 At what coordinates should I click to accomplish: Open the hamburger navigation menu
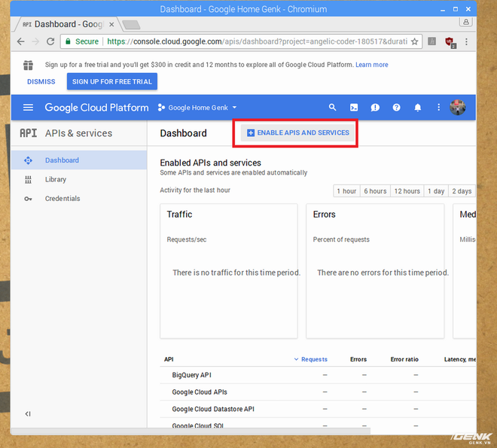coord(28,108)
